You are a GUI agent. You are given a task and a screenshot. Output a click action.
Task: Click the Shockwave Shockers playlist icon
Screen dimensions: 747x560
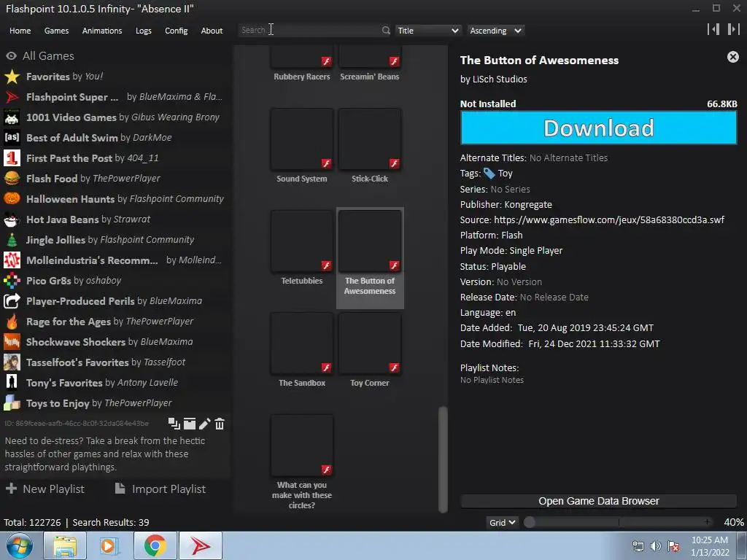click(x=12, y=342)
